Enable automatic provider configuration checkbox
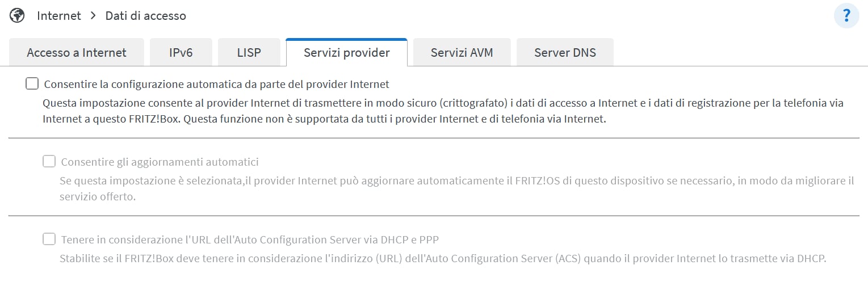 tap(32, 84)
